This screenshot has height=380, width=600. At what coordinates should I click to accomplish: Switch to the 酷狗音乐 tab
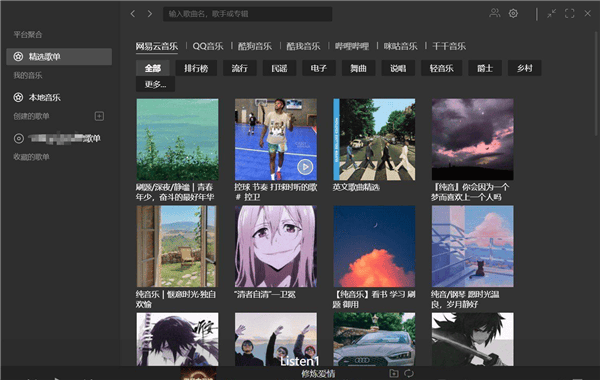pyautogui.click(x=255, y=46)
